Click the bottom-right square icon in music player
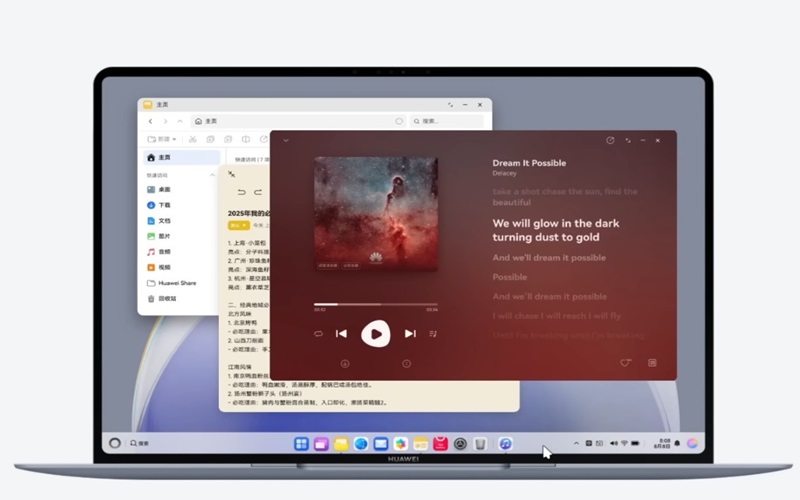The height and width of the screenshot is (500, 800). coord(652,363)
